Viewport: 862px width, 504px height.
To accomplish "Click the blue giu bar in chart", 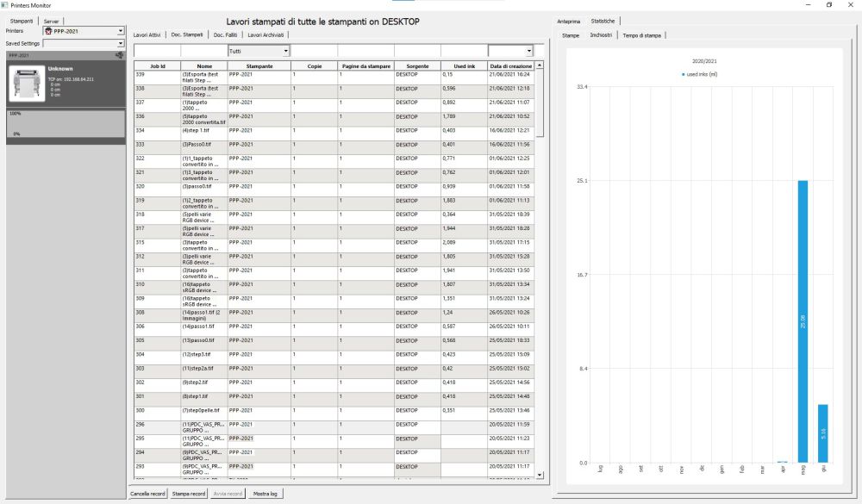I will tap(823, 433).
